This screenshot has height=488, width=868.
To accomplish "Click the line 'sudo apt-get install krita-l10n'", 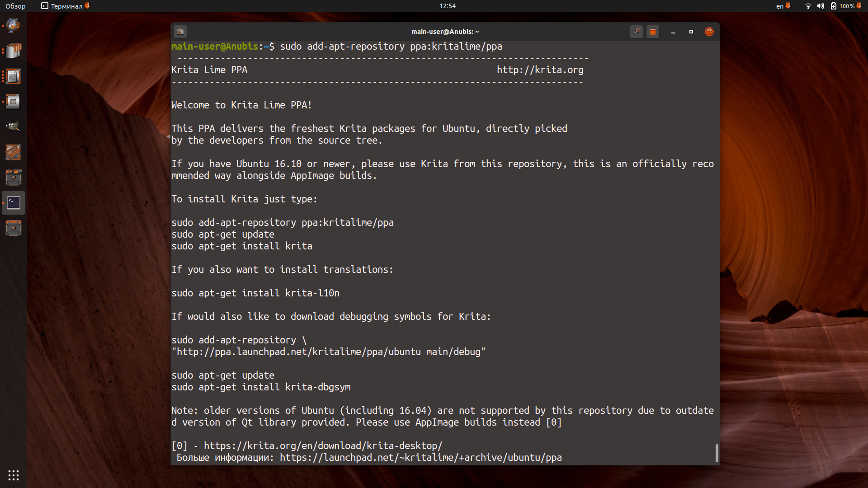I will click(x=255, y=293).
